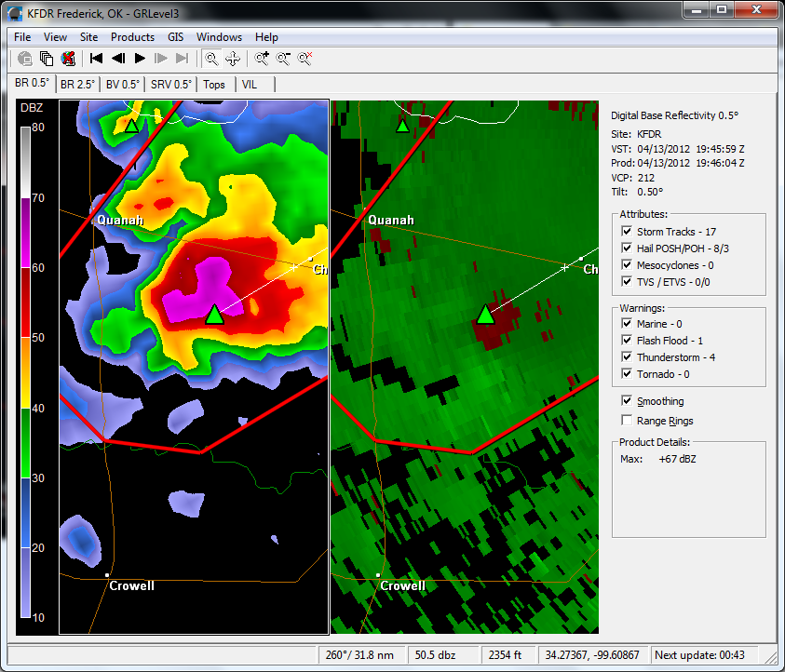
Task: Switch to BV 0.5° tab
Action: tap(123, 85)
